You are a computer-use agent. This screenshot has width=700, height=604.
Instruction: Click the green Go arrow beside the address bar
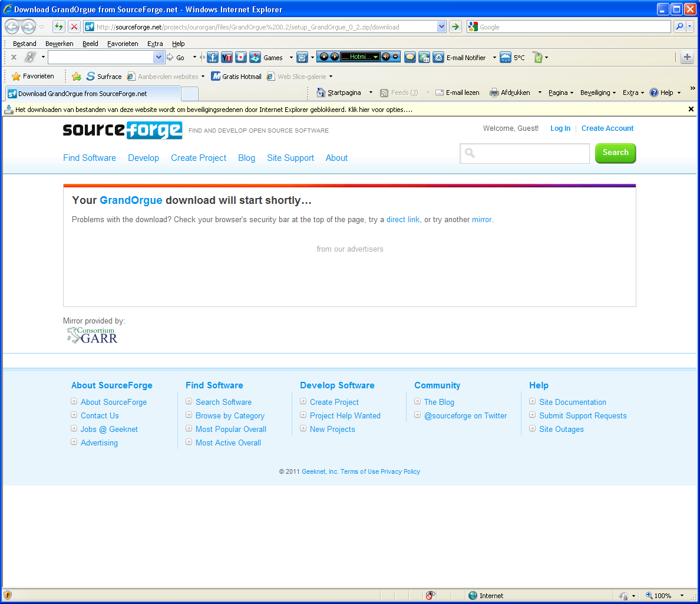[455, 27]
